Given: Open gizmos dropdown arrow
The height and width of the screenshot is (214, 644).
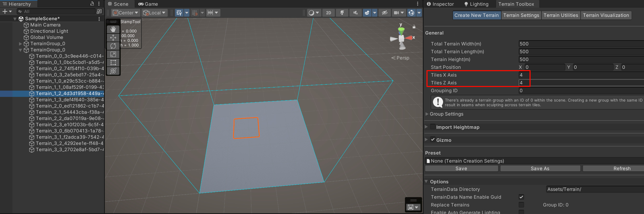Looking at the screenshot, I should tap(419, 13).
